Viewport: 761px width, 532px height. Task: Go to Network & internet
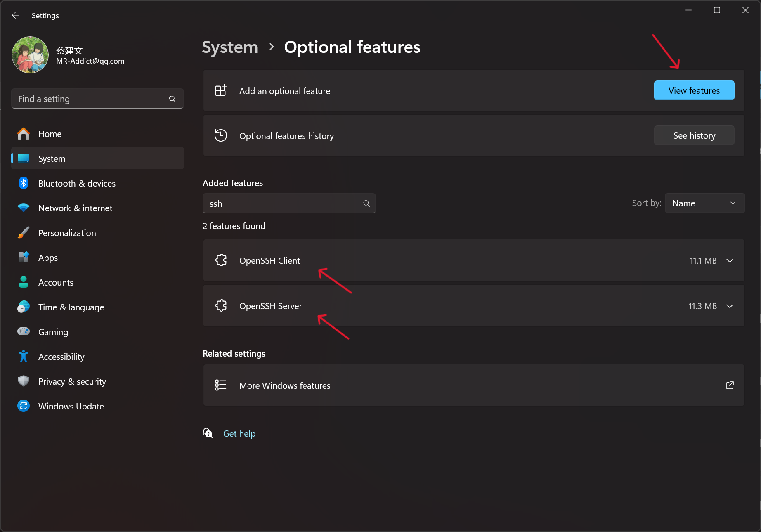pos(97,208)
